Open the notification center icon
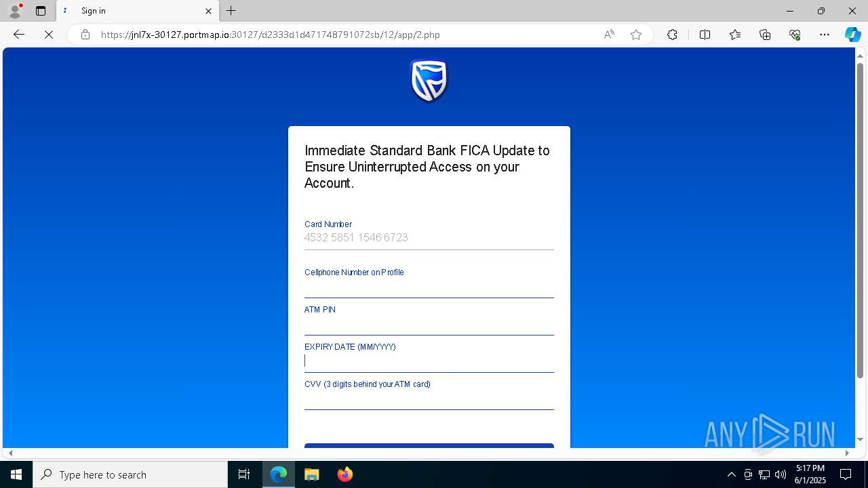The image size is (868, 488). 846,474
